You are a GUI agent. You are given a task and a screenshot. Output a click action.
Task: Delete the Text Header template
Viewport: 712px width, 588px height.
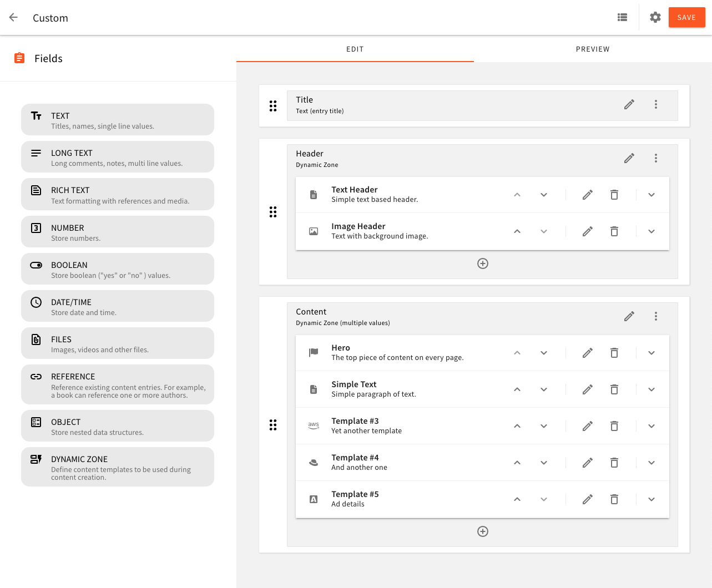614,195
